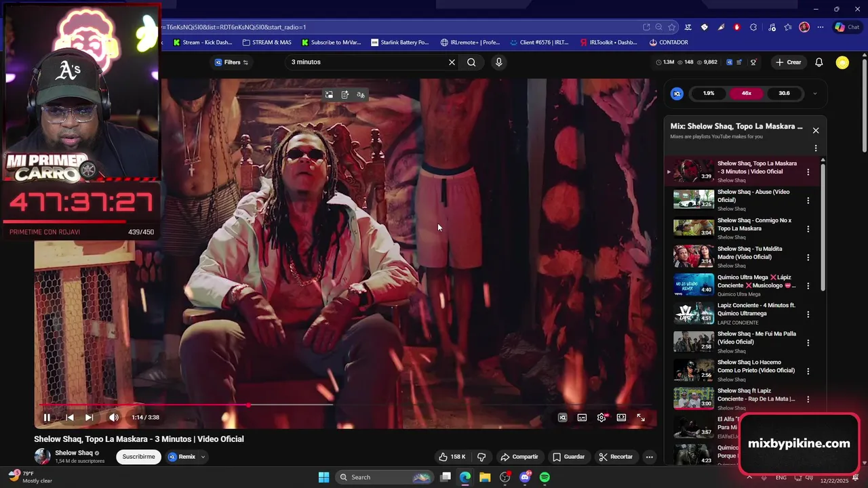This screenshot has height=488, width=868.
Task: Open the Starlink Battery bookmark
Action: tap(400, 42)
